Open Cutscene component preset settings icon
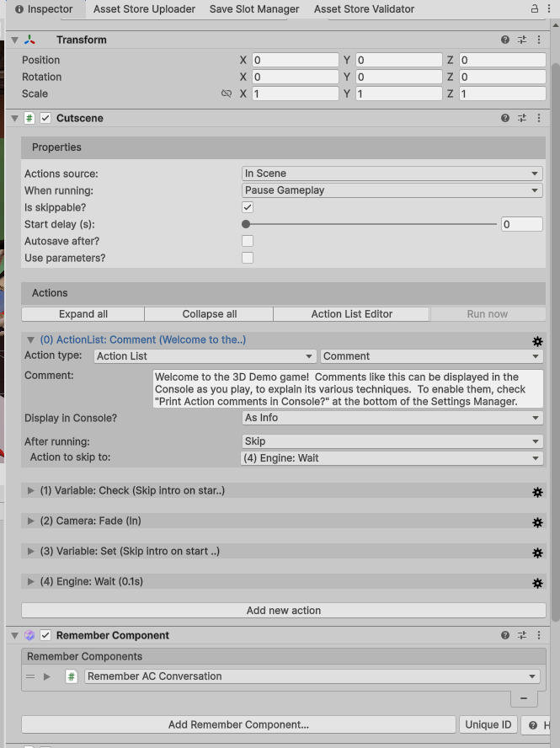The height and width of the screenshot is (748, 560). click(x=522, y=118)
